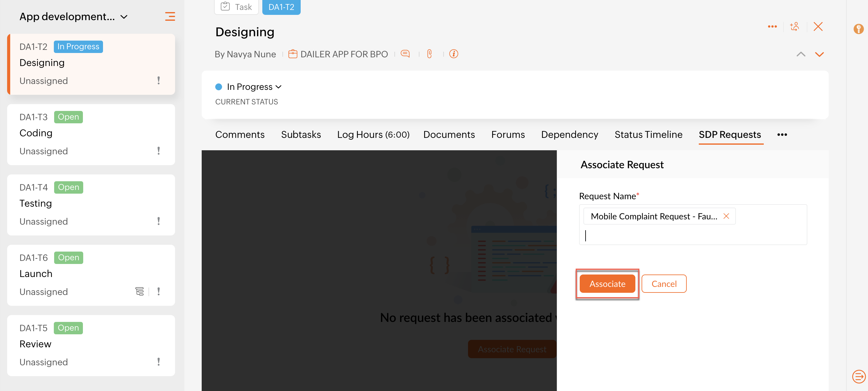Open the Log Hours tab
Viewport: 868px width, 391px height.
point(373,134)
